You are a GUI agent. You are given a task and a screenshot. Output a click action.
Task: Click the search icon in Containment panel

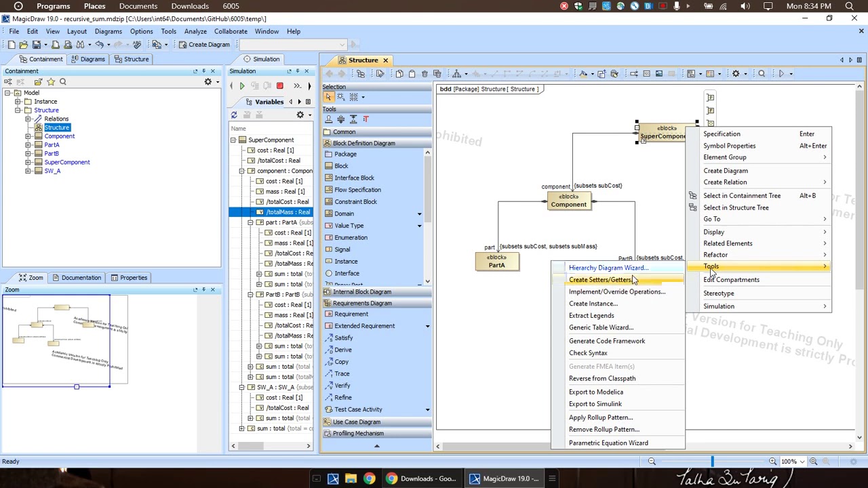click(63, 82)
